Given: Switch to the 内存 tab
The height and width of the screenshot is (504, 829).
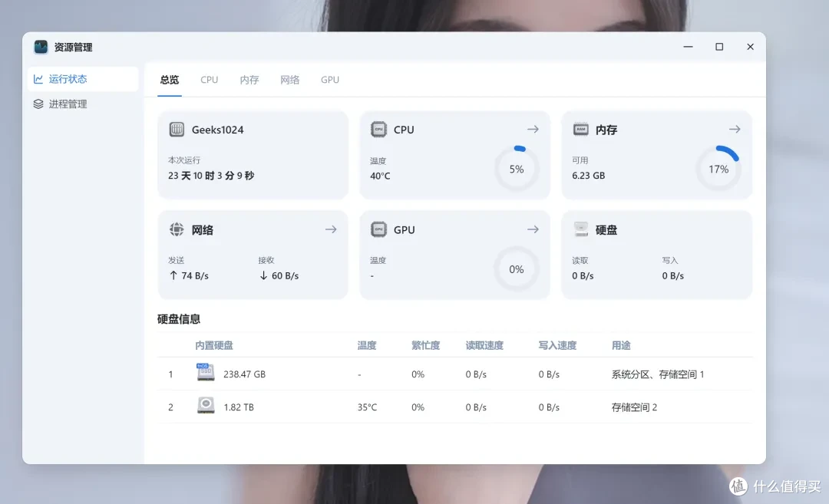Looking at the screenshot, I should 249,80.
